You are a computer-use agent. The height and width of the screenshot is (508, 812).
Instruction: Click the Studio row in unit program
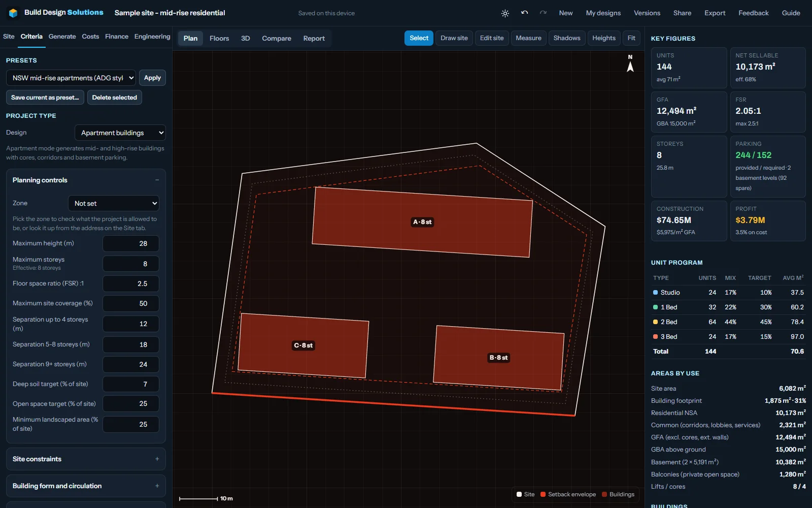(728, 293)
